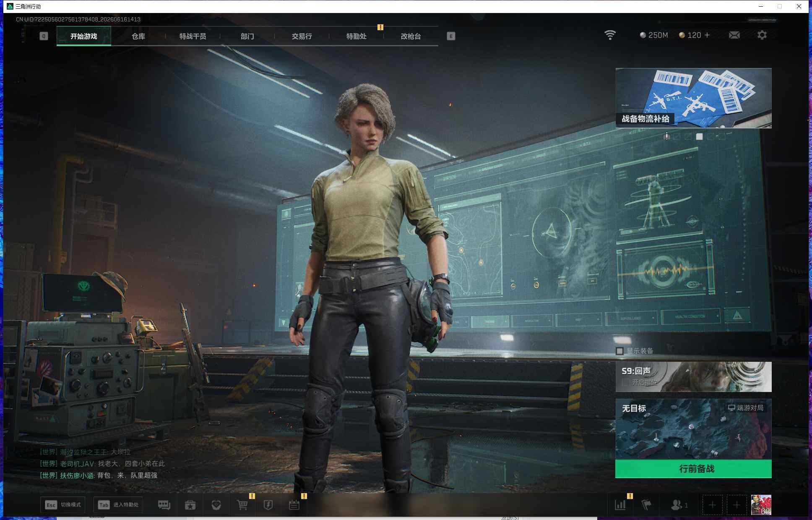The image size is (812, 520).
Task: Open the chat speech-bubble icon
Action: tap(164, 505)
